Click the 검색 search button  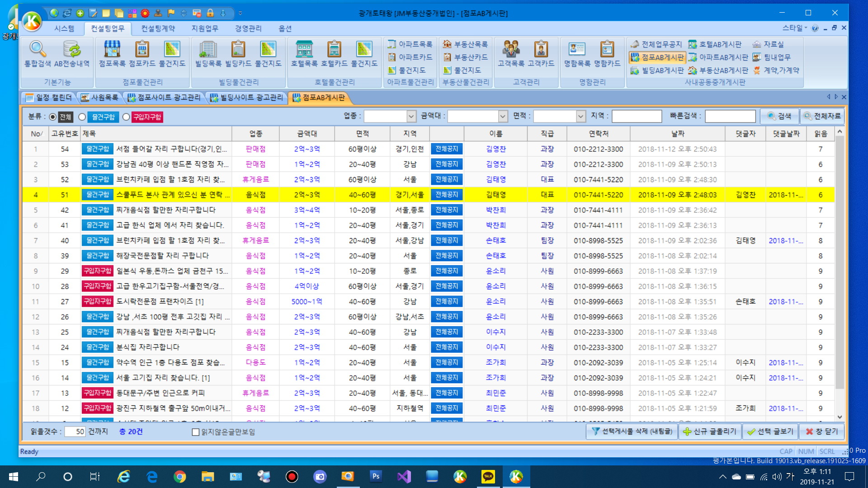pyautogui.click(x=779, y=116)
